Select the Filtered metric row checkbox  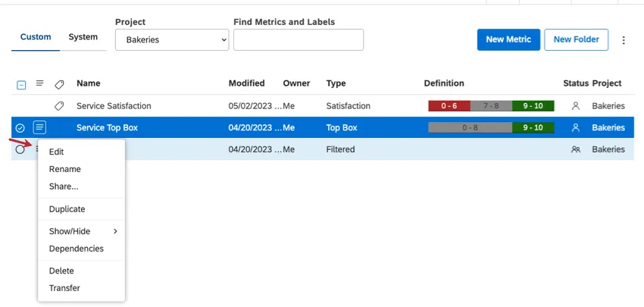20,149
